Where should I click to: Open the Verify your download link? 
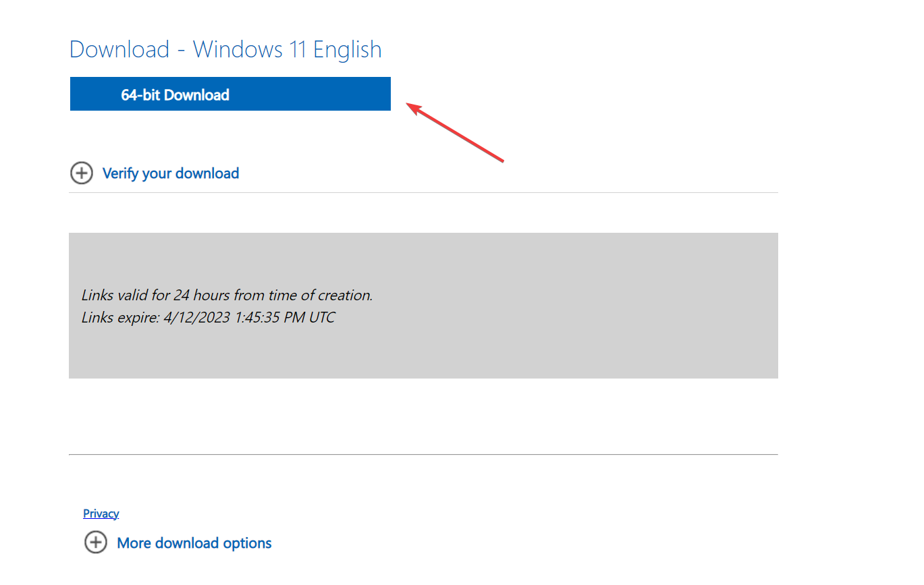[171, 173]
